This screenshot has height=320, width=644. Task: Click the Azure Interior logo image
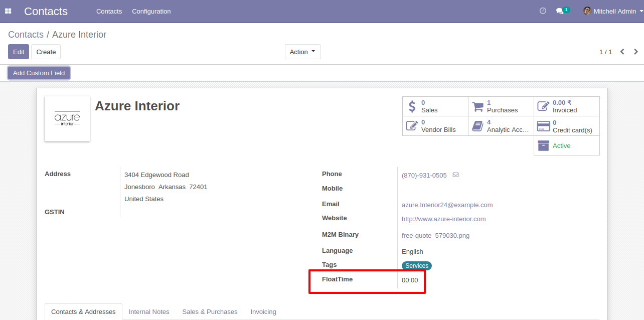point(67,119)
